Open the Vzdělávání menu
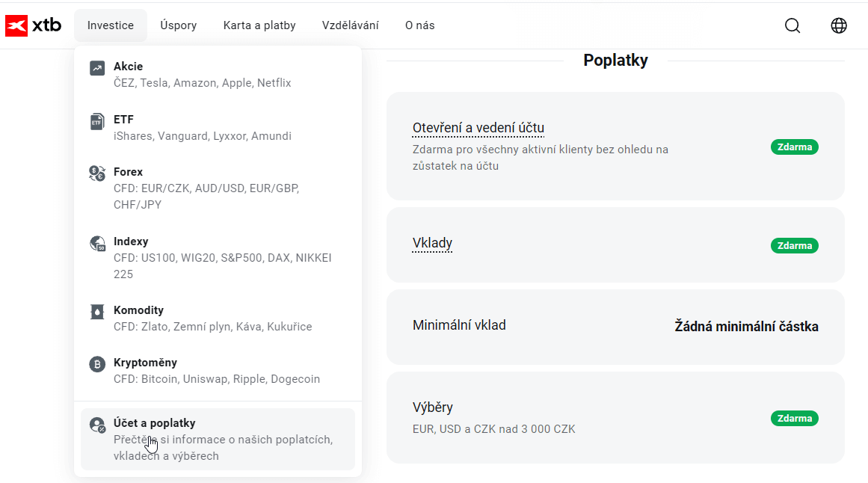The image size is (868, 483). pyautogui.click(x=351, y=25)
